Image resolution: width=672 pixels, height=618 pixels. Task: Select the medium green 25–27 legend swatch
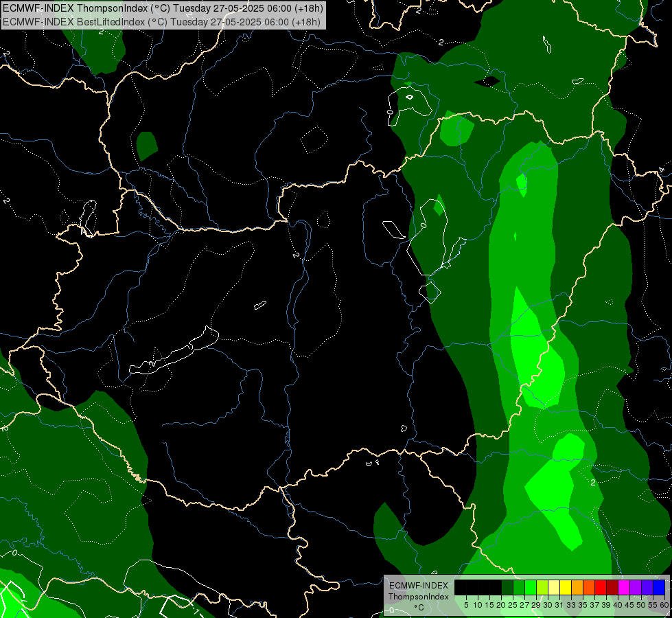(x=519, y=587)
